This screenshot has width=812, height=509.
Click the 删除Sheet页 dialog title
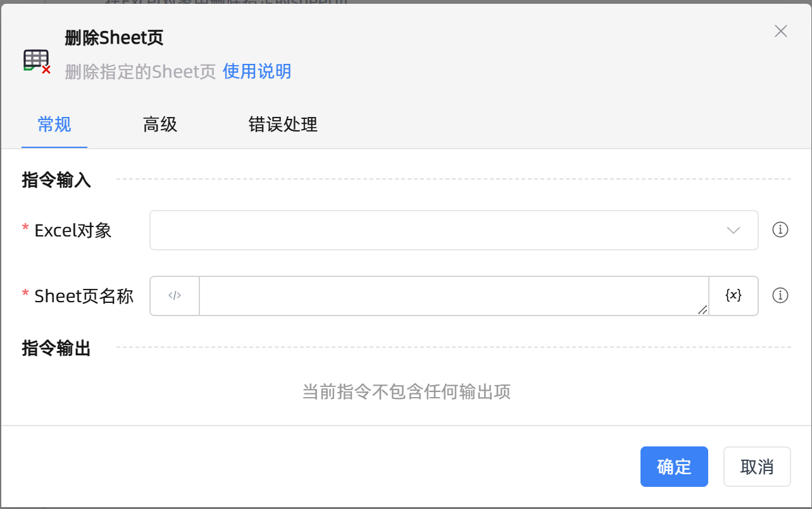(x=114, y=38)
